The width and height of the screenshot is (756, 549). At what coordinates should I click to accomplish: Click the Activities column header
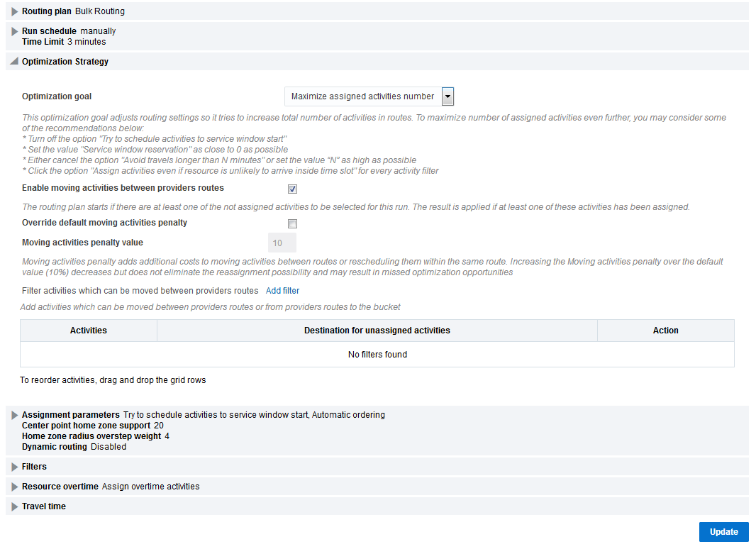[x=89, y=331]
